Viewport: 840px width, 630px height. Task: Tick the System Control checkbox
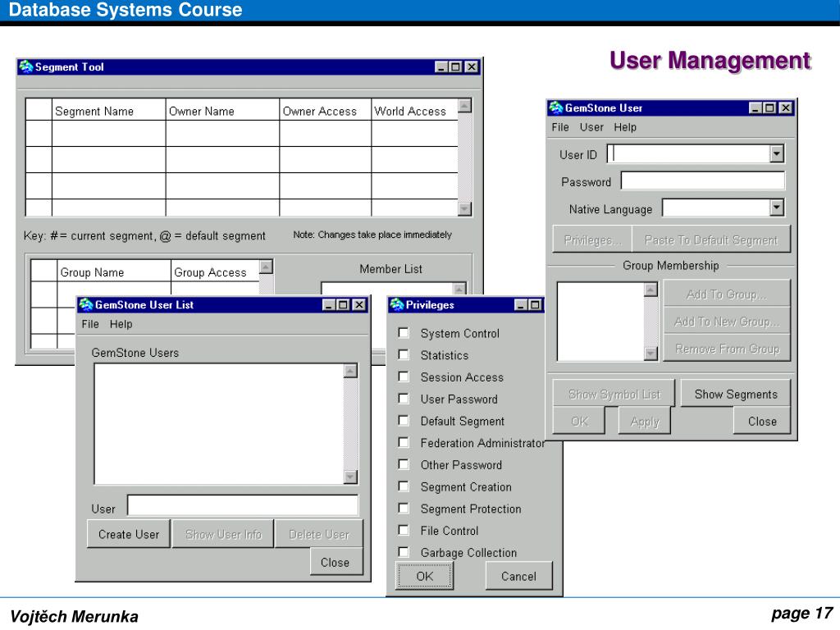click(x=404, y=333)
